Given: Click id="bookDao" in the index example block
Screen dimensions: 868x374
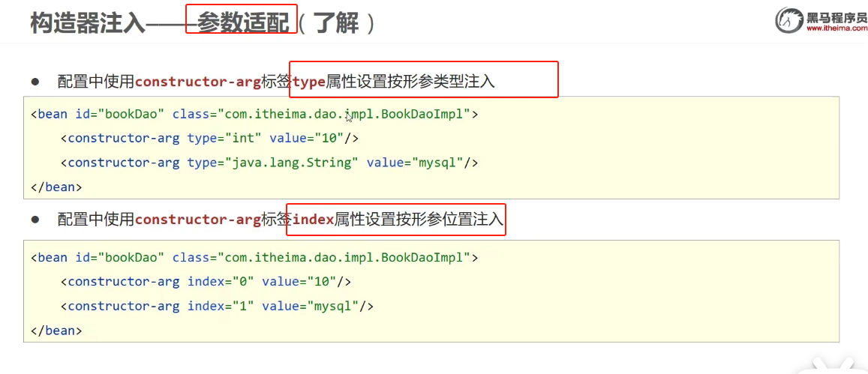Looking at the screenshot, I should click(119, 258).
